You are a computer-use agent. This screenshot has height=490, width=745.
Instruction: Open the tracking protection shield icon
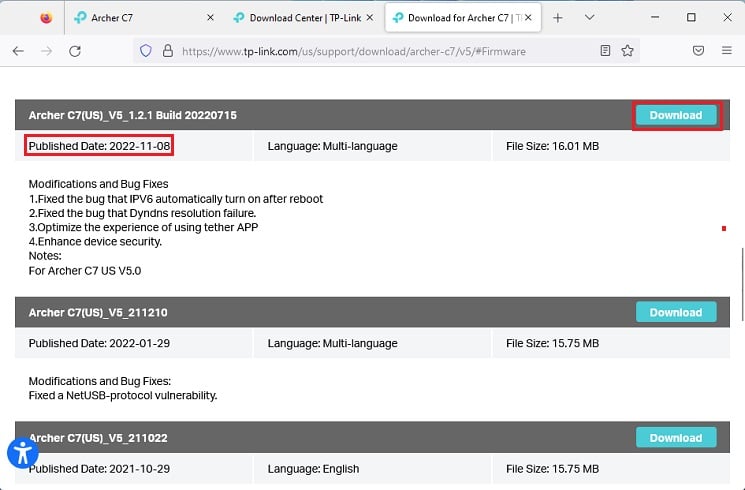146,51
